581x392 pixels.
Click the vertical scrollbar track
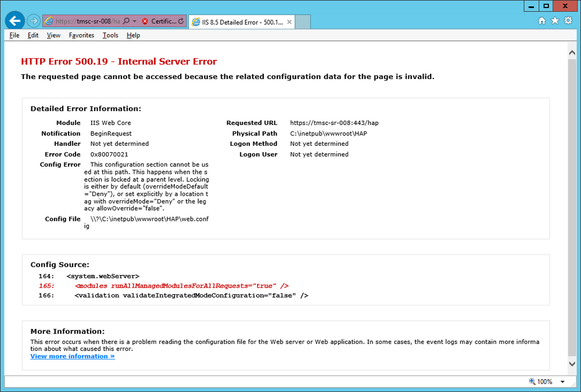click(572, 207)
